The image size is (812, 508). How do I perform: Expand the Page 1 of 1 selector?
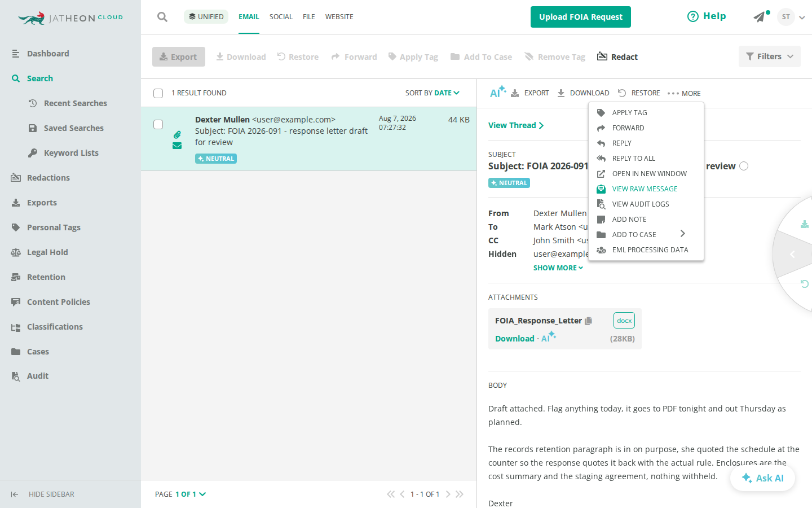pyautogui.click(x=191, y=494)
